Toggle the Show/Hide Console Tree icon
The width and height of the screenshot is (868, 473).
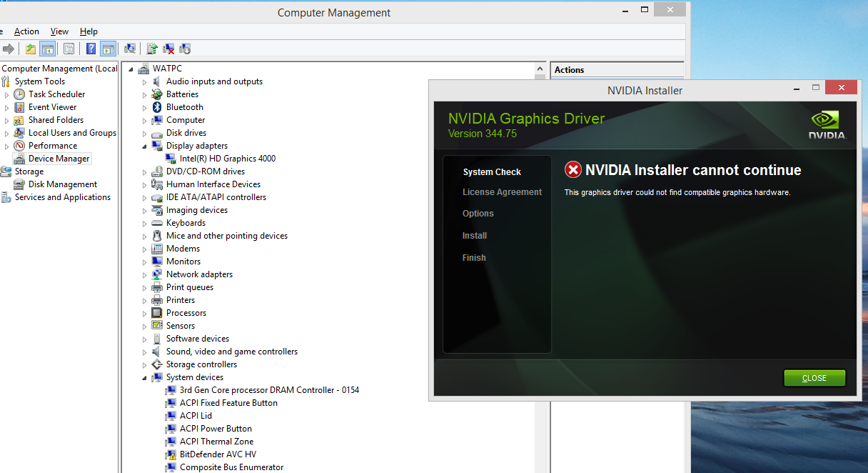pyautogui.click(x=47, y=49)
